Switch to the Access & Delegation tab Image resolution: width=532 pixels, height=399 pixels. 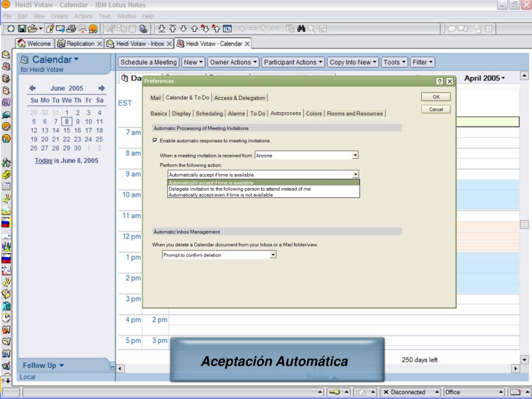(x=240, y=98)
